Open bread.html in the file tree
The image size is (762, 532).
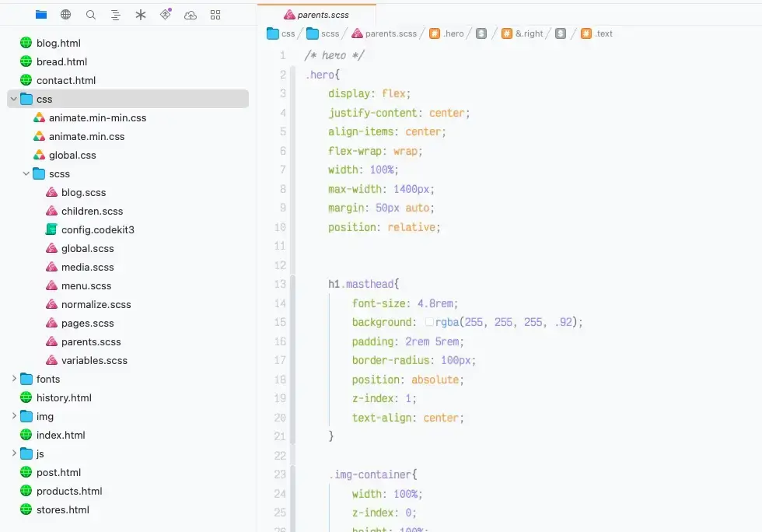[x=61, y=61]
